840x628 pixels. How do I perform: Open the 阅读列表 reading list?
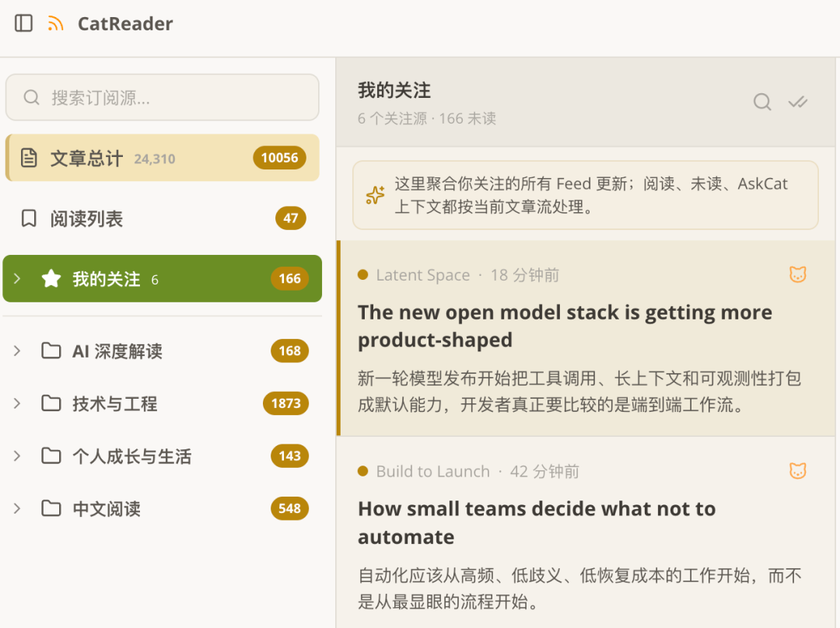[x=163, y=218]
